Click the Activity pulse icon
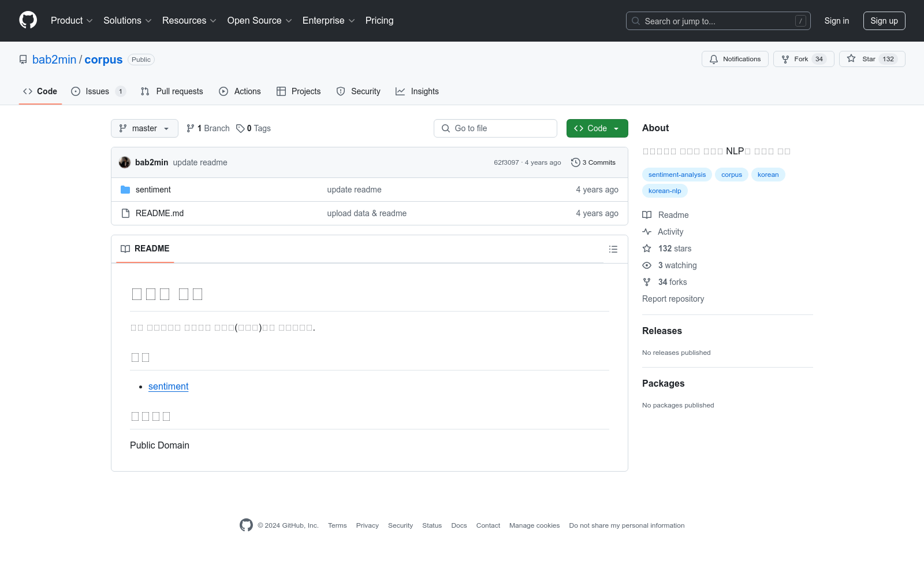This screenshot has width=924, height=578. tap(647, 232)
